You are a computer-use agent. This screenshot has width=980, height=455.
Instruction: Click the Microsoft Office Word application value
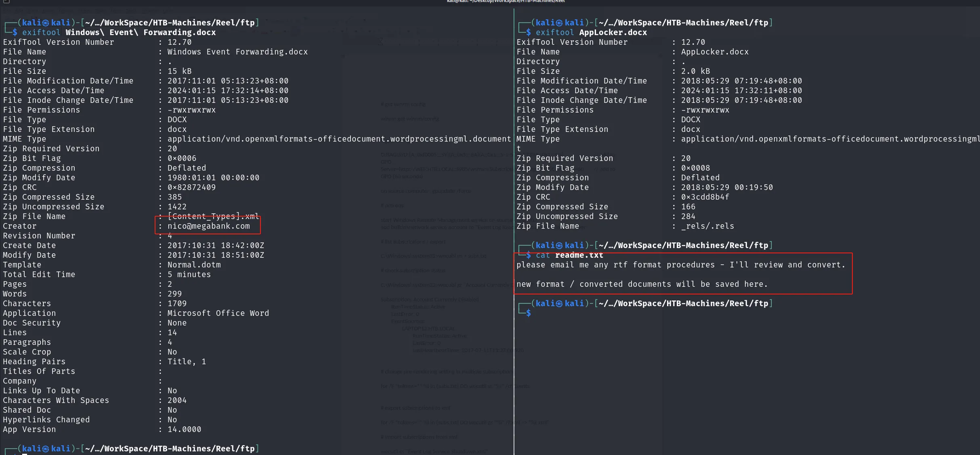(218, 313)
